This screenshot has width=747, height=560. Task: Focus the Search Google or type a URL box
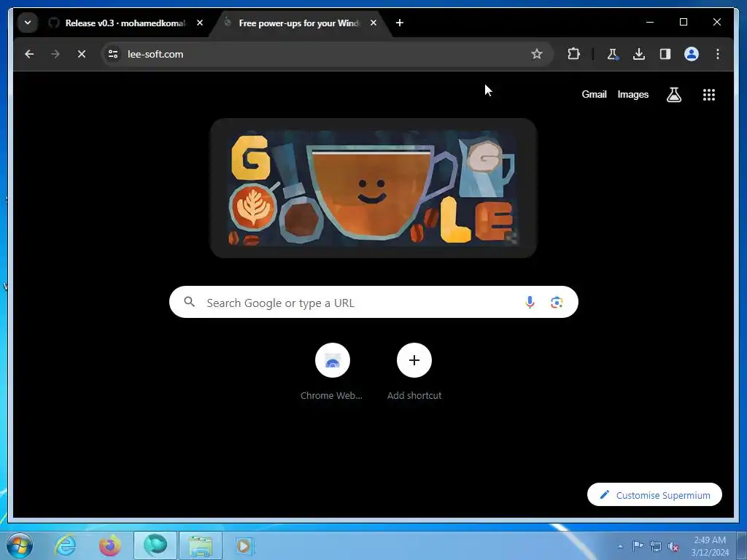pyautogui.click(x=373, y=302)
